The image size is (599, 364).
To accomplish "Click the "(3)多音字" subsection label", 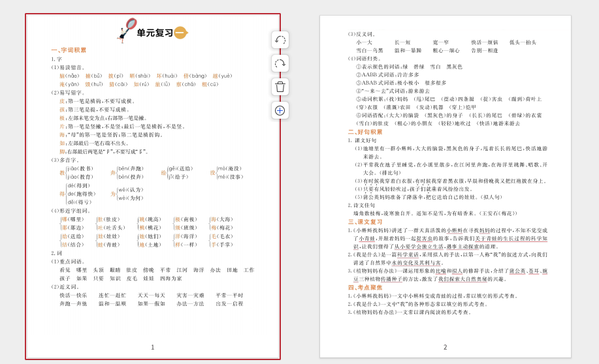I will click(x=65, y=160).
